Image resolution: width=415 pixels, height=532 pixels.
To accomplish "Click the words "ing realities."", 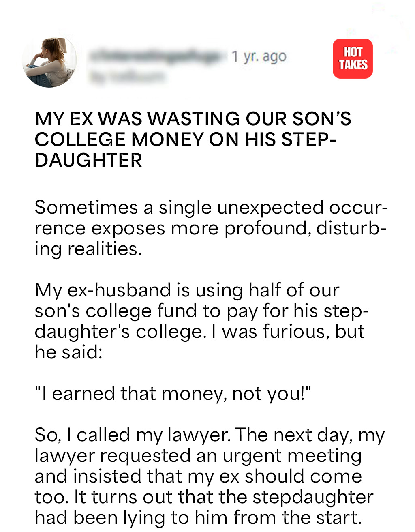I will pos(88,249).
